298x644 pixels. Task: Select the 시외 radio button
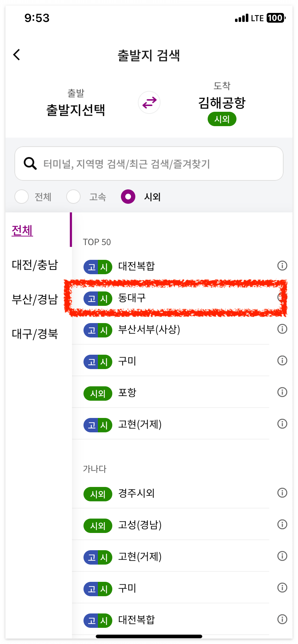pyautogui.click(x=128, y=197)
